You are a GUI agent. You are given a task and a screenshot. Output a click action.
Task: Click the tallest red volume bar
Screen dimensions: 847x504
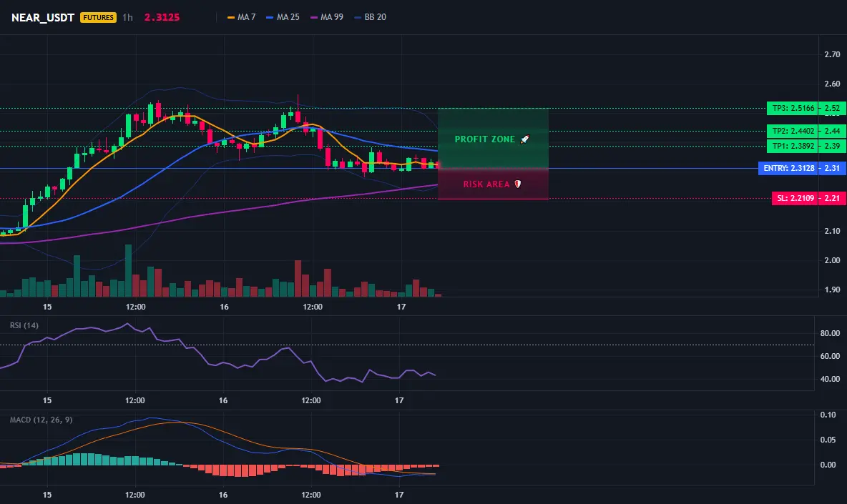(298, 278)
